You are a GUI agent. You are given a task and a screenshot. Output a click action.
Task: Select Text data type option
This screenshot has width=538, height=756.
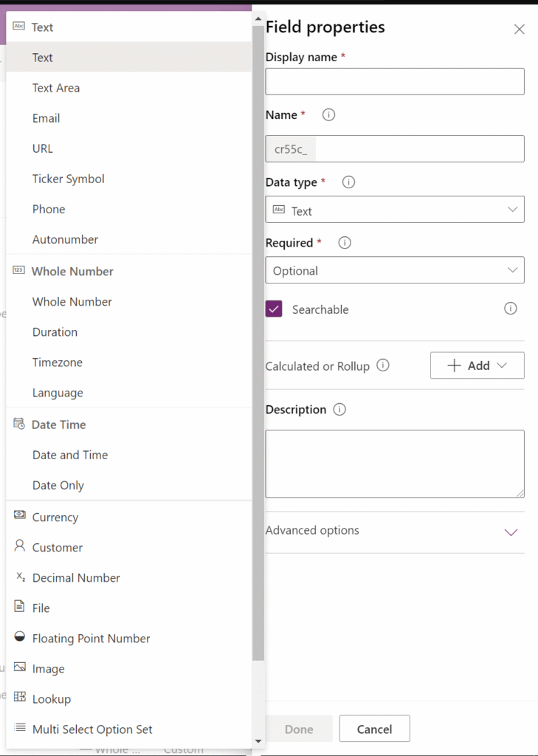pyautogui.click(x=128, y=58)
